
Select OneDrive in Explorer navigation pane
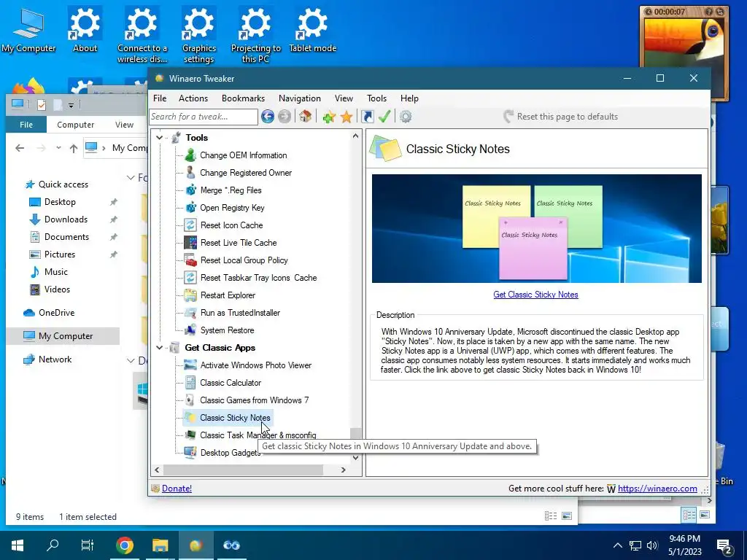[56, 313]
